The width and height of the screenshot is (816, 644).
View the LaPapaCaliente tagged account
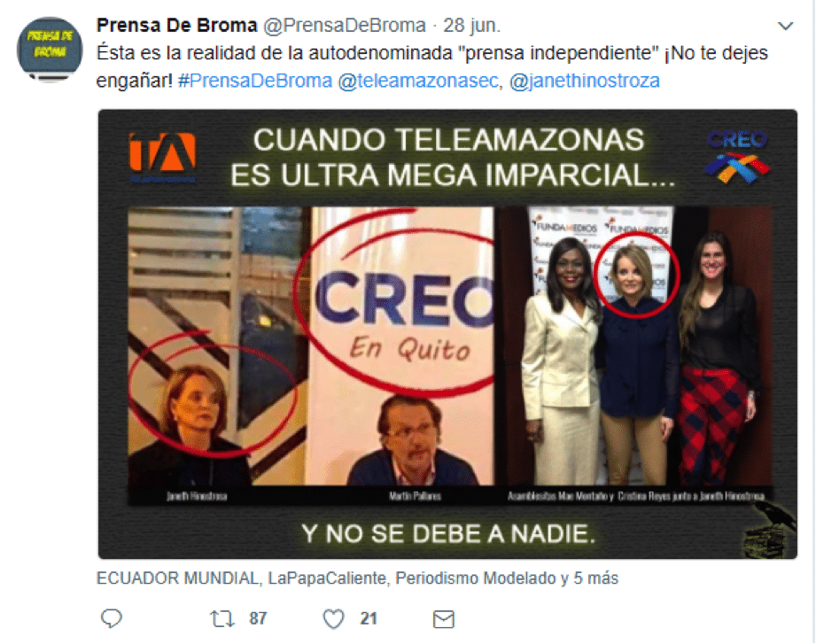327,578
